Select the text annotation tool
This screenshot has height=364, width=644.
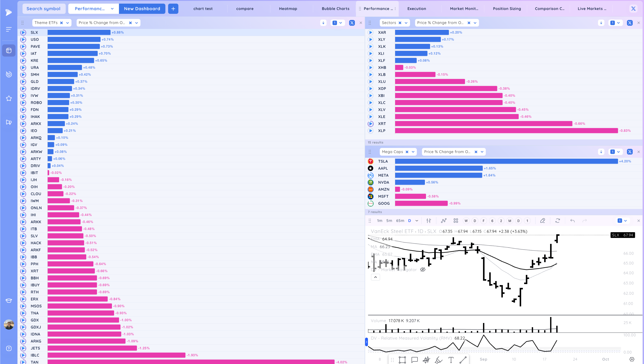tap(451, 360)
